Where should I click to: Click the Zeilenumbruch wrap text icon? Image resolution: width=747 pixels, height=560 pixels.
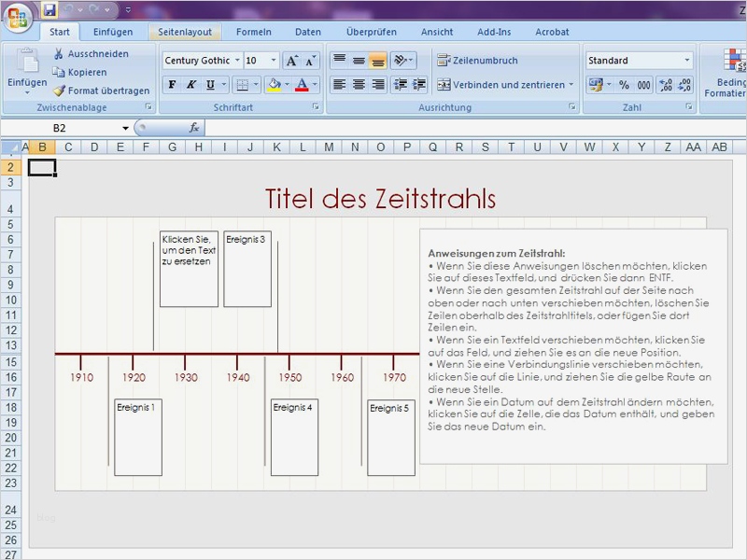coord(440,60)
